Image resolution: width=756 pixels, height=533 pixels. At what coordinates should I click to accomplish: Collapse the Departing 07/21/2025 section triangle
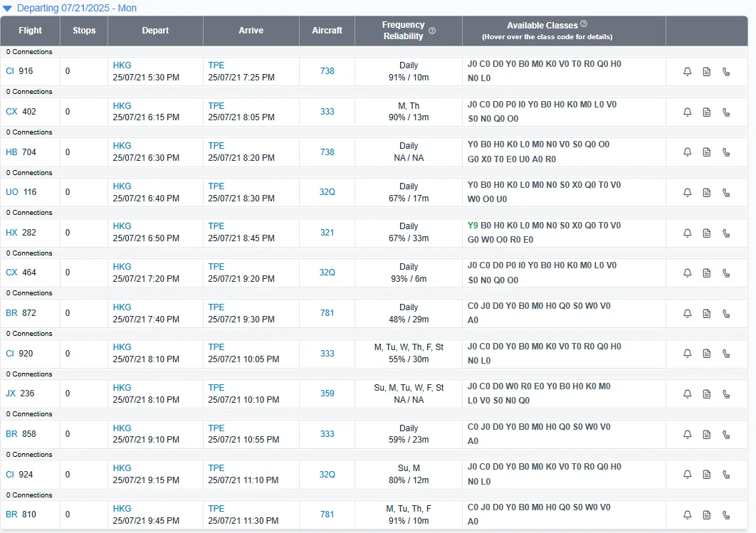tap(7, 9)
